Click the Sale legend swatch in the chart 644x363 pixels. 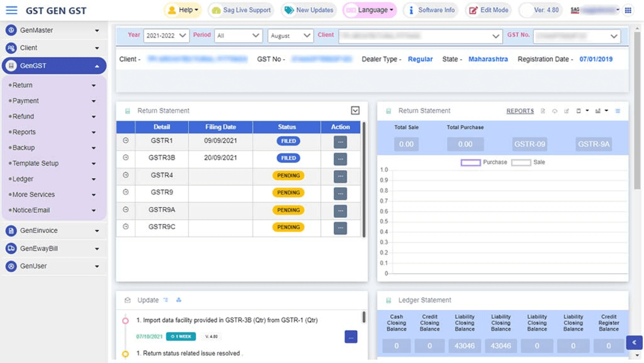(520, 162)
